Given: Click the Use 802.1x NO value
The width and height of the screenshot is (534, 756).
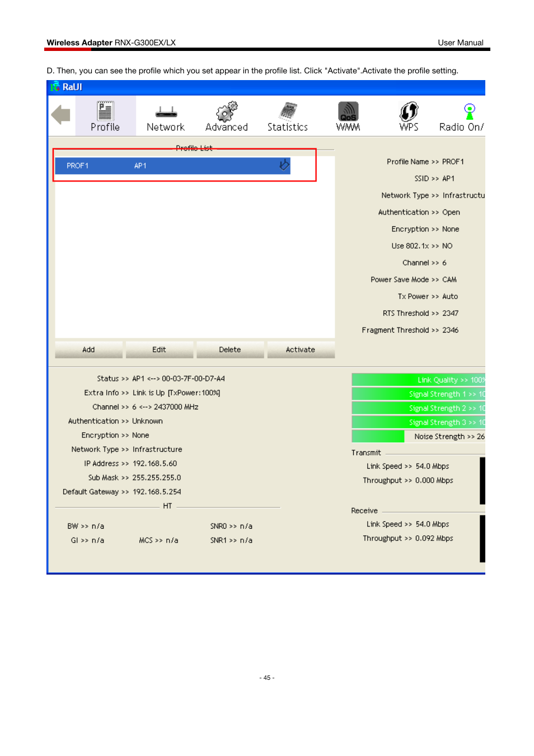Looking at the screenshot, I should (x=447, y=246).
